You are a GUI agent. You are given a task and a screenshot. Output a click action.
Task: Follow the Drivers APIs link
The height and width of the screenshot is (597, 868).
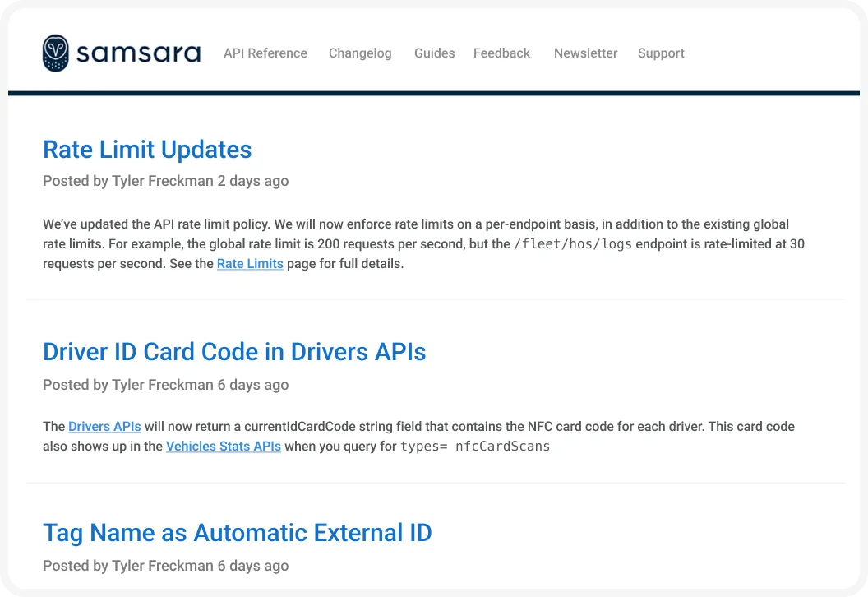click(104, 427)
